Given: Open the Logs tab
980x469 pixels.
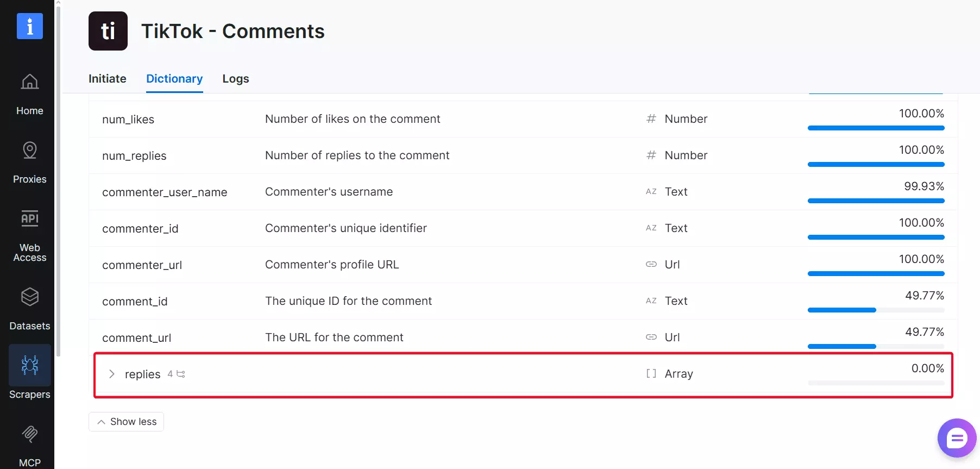Looking at the screenshot, I should [x=235, y=78].
